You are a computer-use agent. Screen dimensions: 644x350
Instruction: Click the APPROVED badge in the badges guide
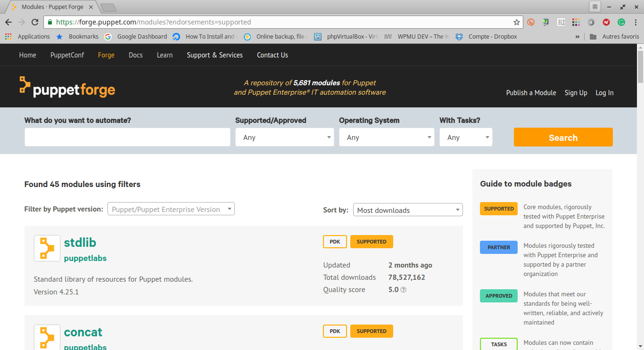(x=499, y=296)
